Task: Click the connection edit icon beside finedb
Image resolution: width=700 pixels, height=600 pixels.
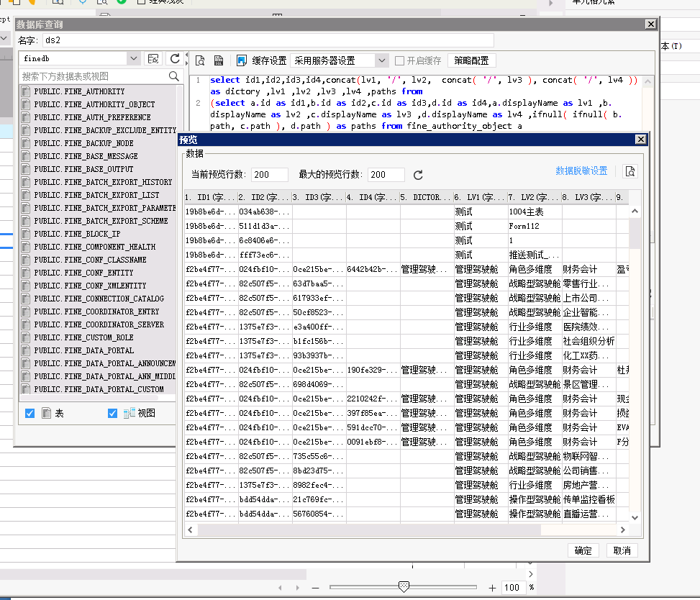Action: coord(153,58)
